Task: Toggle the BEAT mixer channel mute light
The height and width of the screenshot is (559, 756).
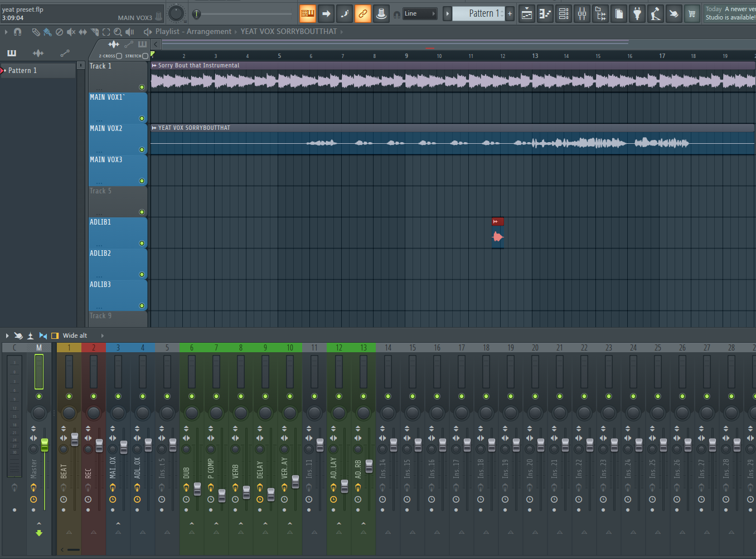Action: pyautogui.click(x=69, y=396)
